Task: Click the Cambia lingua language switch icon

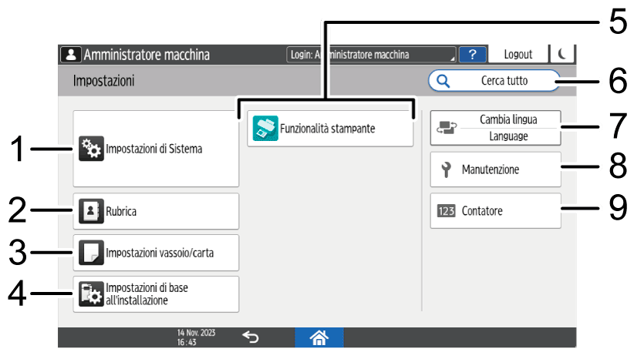Action: point(447,129)
